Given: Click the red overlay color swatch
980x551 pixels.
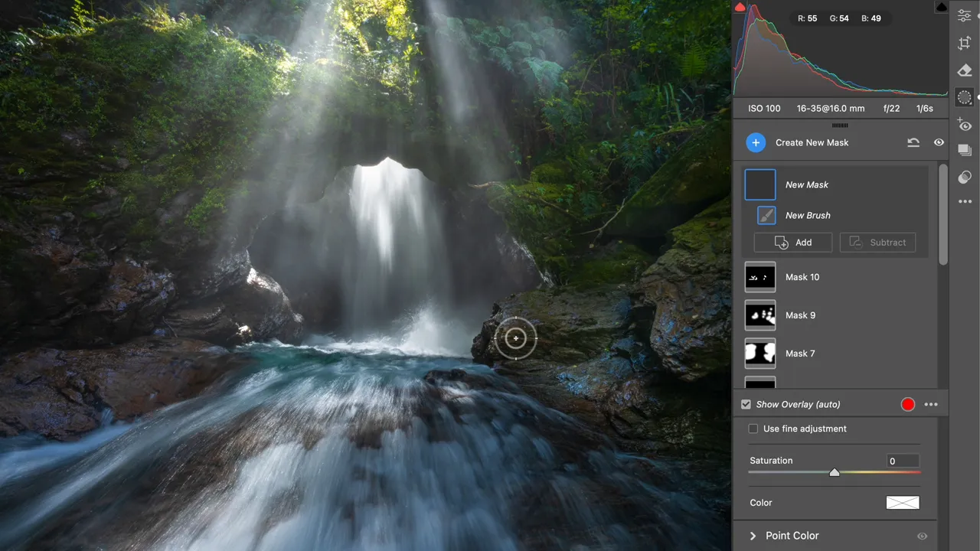Looking at the screenshot, I should tap(908, 404).
